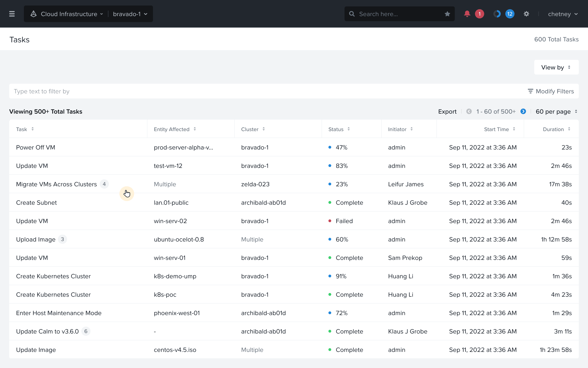Open the Create Subnet task
588x368 pixels.
pyautogui.click(x=36, y=202)
